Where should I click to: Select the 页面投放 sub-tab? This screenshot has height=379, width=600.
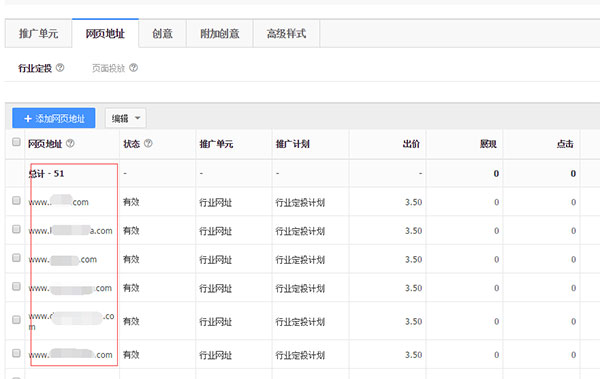[109, 68]
